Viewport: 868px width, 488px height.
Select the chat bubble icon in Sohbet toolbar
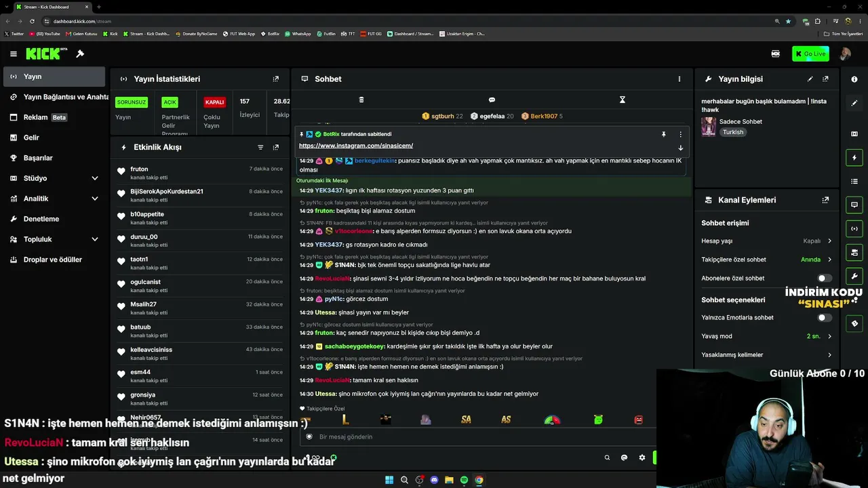[492, 100]
